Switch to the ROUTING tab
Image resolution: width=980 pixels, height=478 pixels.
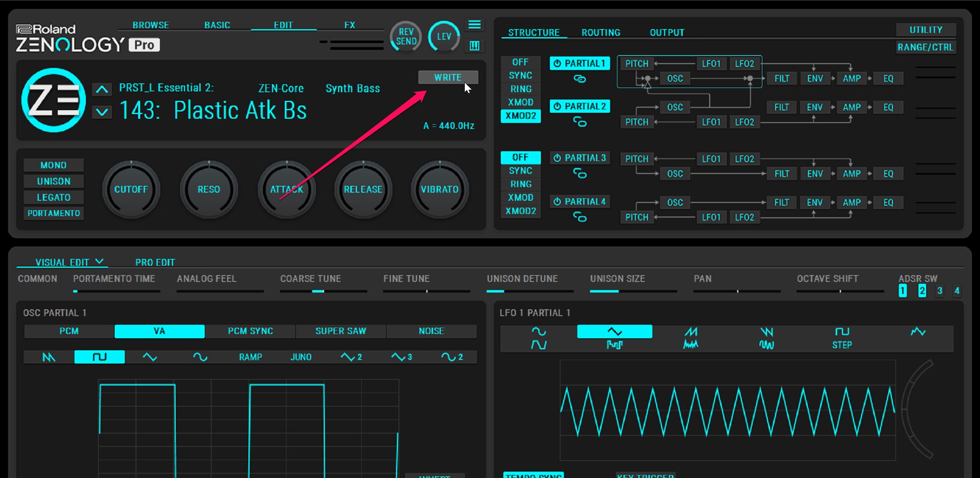(601, 32)
